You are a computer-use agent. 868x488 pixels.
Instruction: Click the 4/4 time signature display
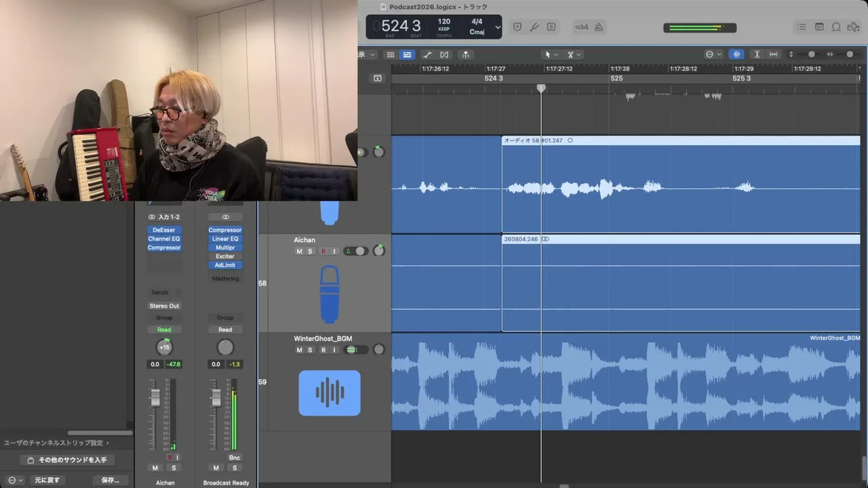coord(477,22)
